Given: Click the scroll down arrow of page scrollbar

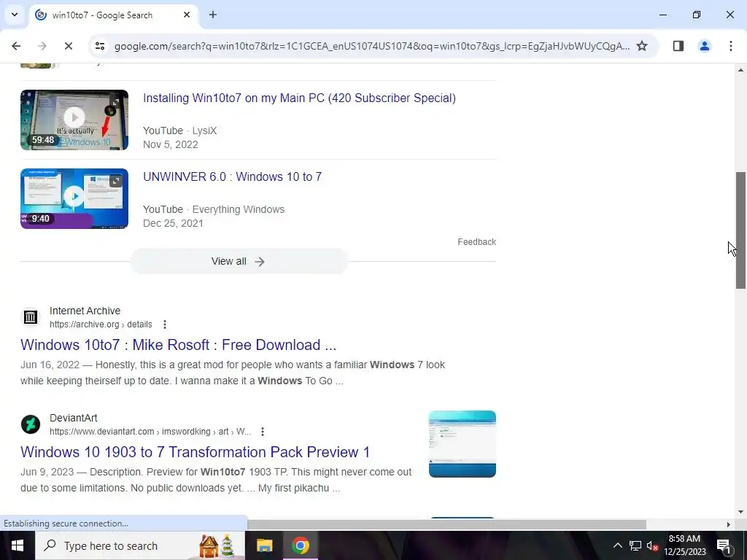Looking at the screenshot, I should click(740, 512).
